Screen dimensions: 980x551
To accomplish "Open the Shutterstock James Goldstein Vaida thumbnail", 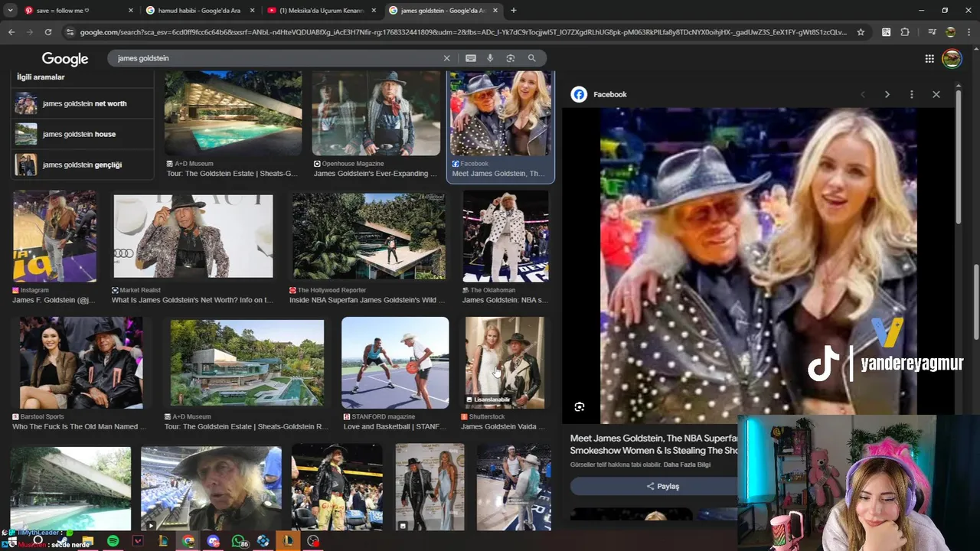I will pos(505,363).
